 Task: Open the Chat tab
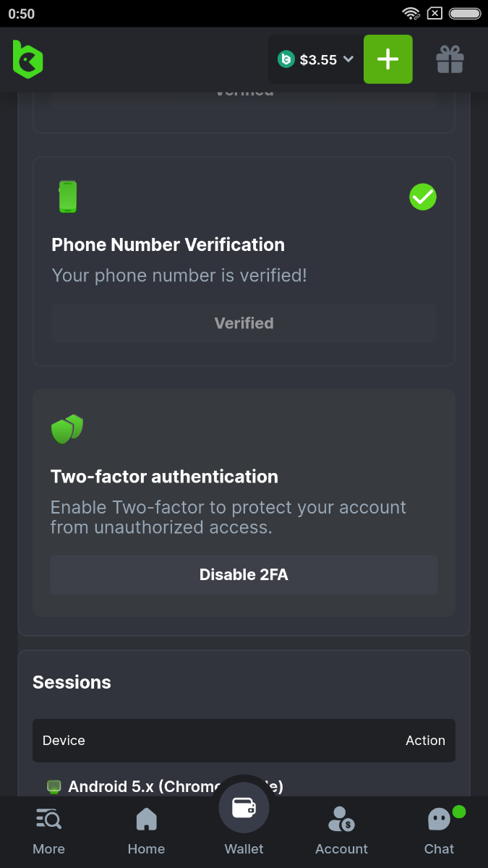click(x=439, y=830)
